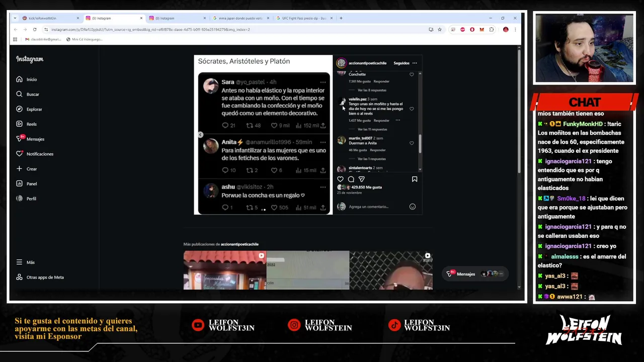644x362 pixels.
Task: Open third related post thumbnail
Action: tap(391, 270)
